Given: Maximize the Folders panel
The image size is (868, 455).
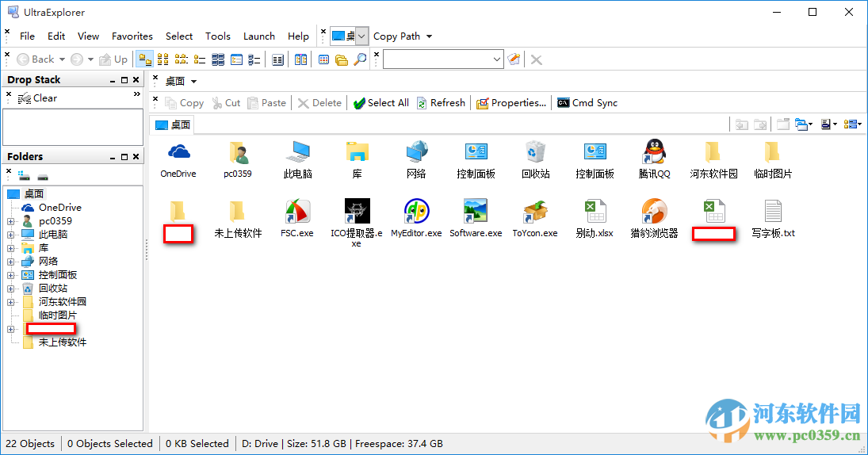Looking at the screenshot, I should (124, 157).
